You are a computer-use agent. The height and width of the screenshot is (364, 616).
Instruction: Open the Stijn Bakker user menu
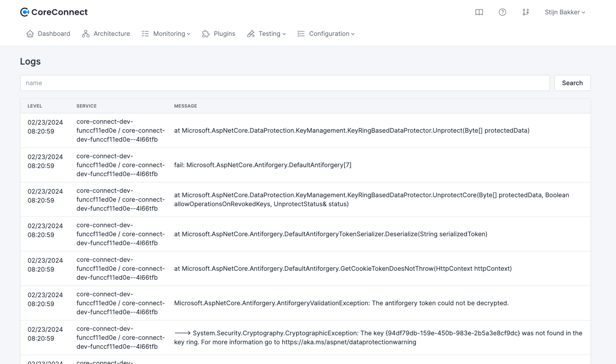click(x=565, y=13)
